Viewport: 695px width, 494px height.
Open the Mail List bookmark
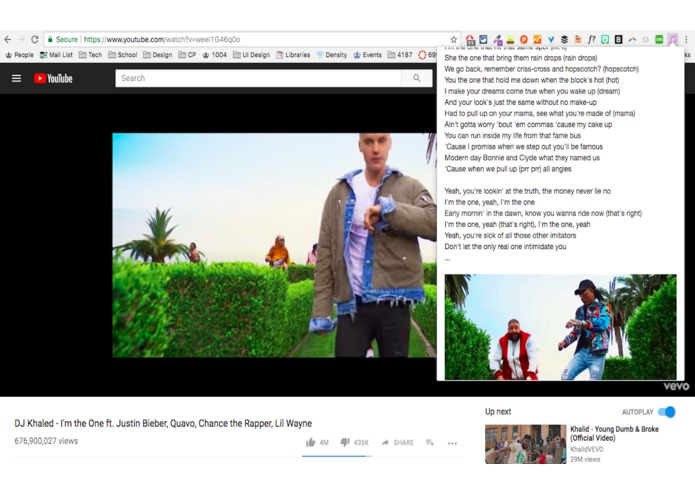pyautogui.click(x=56, y=55)
